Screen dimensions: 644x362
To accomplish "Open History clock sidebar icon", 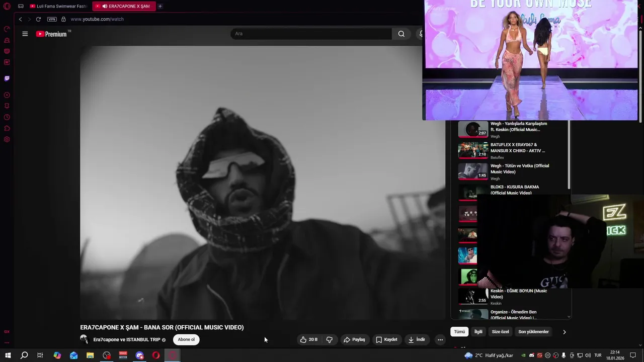I will [7, 117].
